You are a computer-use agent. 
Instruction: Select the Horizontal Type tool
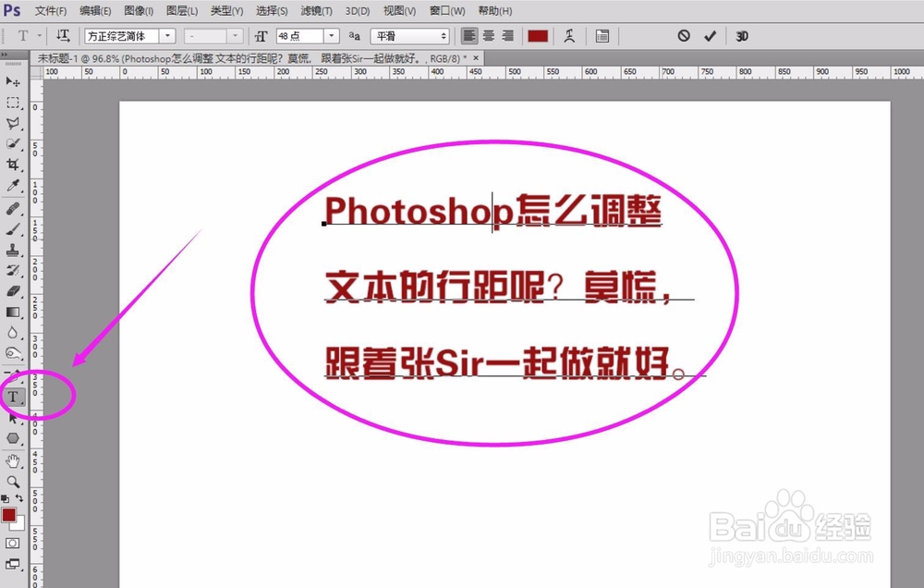pos(13,397)
